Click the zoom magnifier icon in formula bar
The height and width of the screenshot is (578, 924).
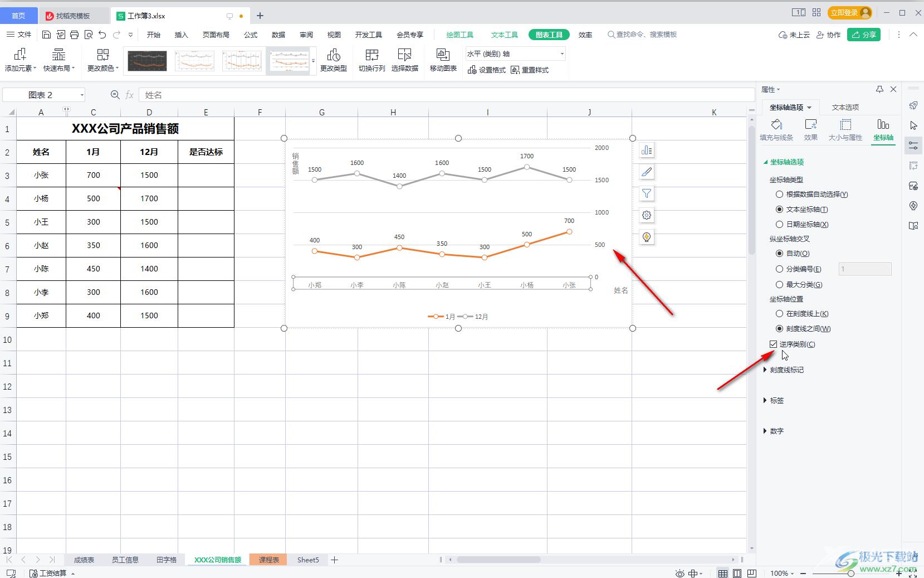click(x=115, y=95)
